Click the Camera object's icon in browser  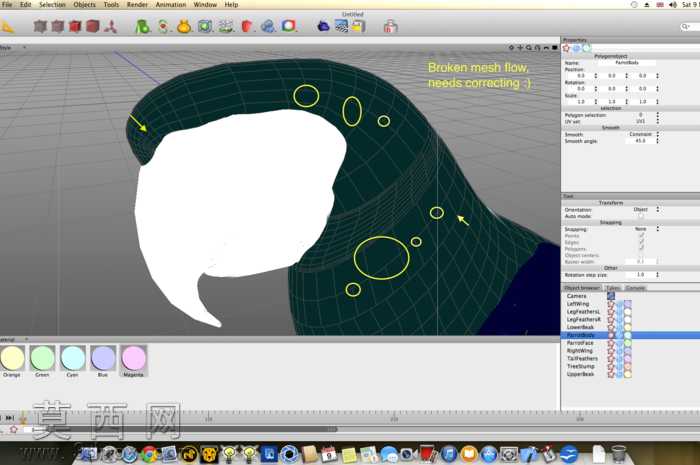[611, 296]
